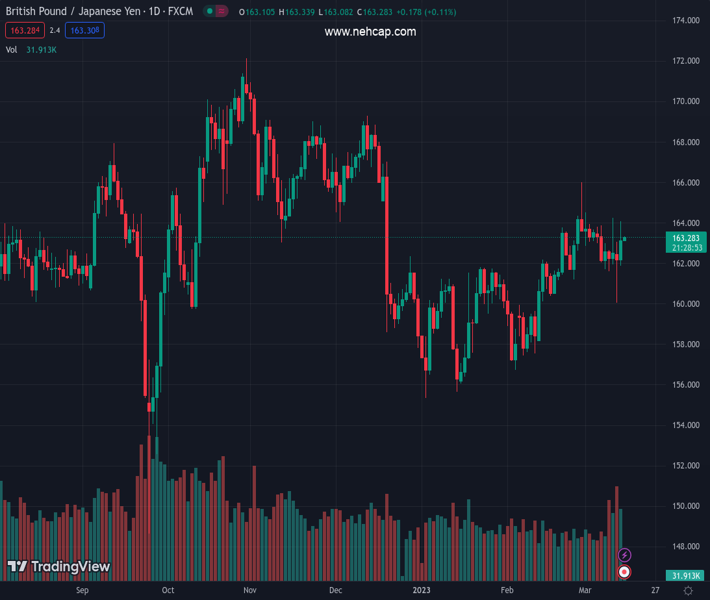Click the spread value 2.4 between prices

[x=55, y=31]
